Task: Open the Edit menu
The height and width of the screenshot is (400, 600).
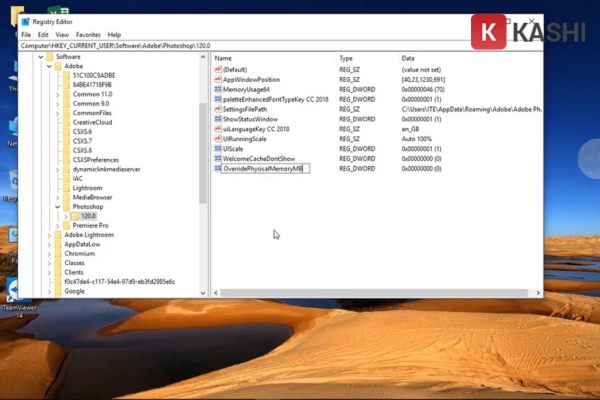Action: point(43,34)
